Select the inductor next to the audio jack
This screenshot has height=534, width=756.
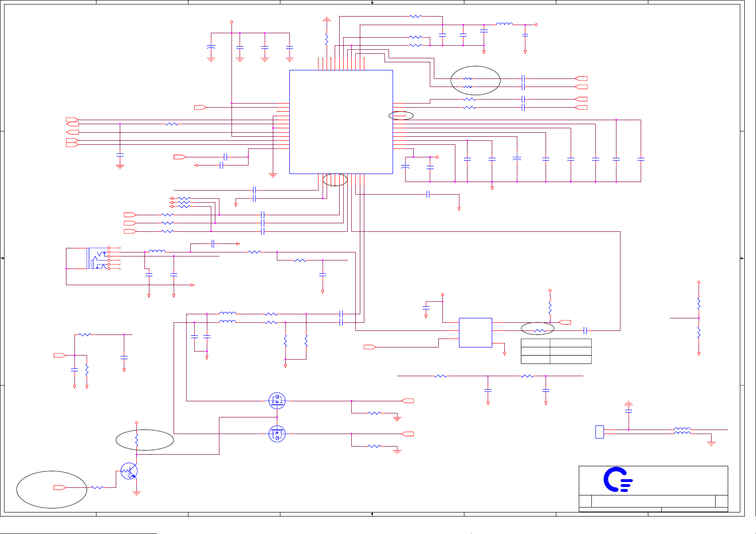pyautogui.click(x=157, y=252)
